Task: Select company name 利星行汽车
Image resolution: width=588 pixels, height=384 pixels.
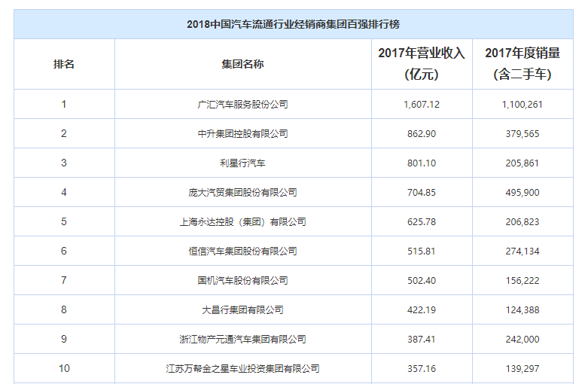Action: pos(242,163)
